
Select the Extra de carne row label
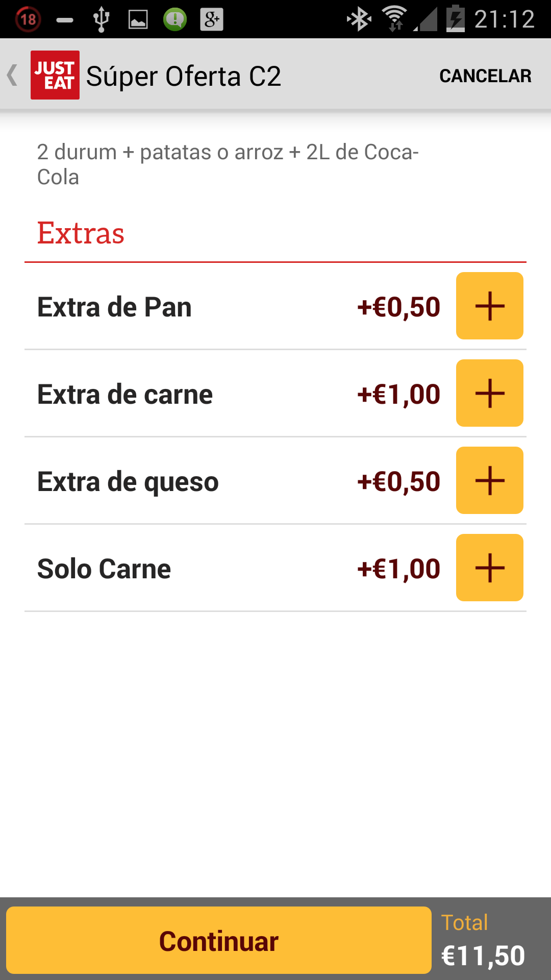[x=125, y=395]
